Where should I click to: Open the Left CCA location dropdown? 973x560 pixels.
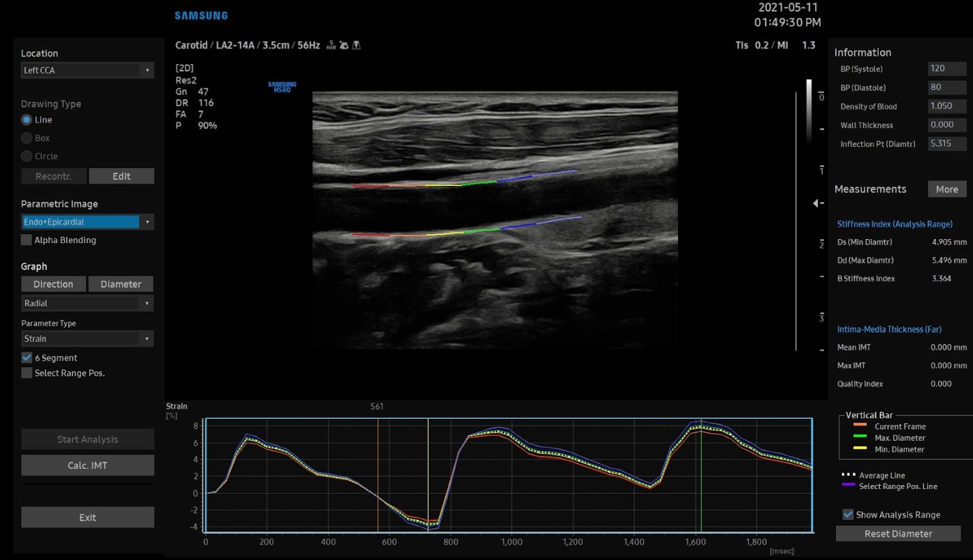(x=87, y=70)
